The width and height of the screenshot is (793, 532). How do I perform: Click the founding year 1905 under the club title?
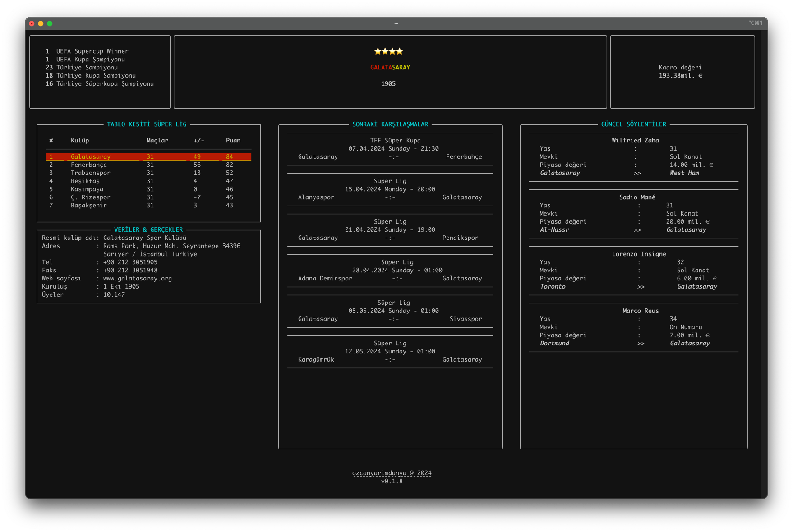click(388, 83)
